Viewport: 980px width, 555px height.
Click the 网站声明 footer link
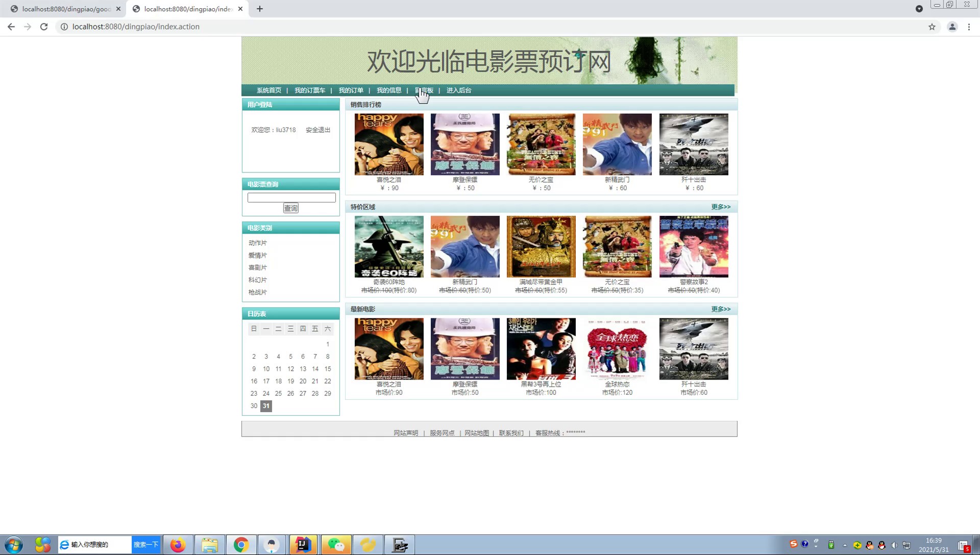click(x=406, y=433)
